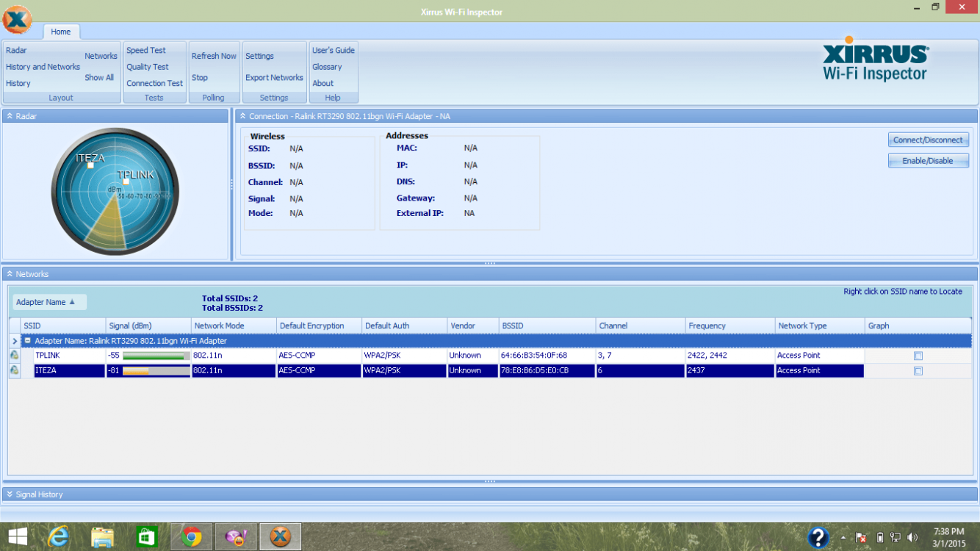This screenshot has height=551, width=980.
Task: Click Refresh Now in Polling group
Action: pos(214,56)
